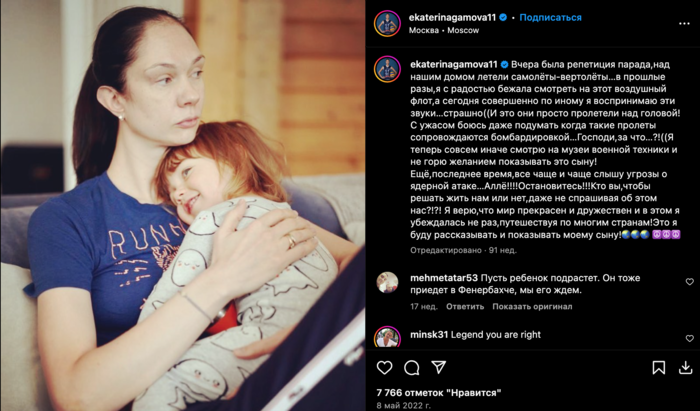Viewport: 700px width, 411px height.
Task: Open the three-dot more options menu
Action: point(684,24)
